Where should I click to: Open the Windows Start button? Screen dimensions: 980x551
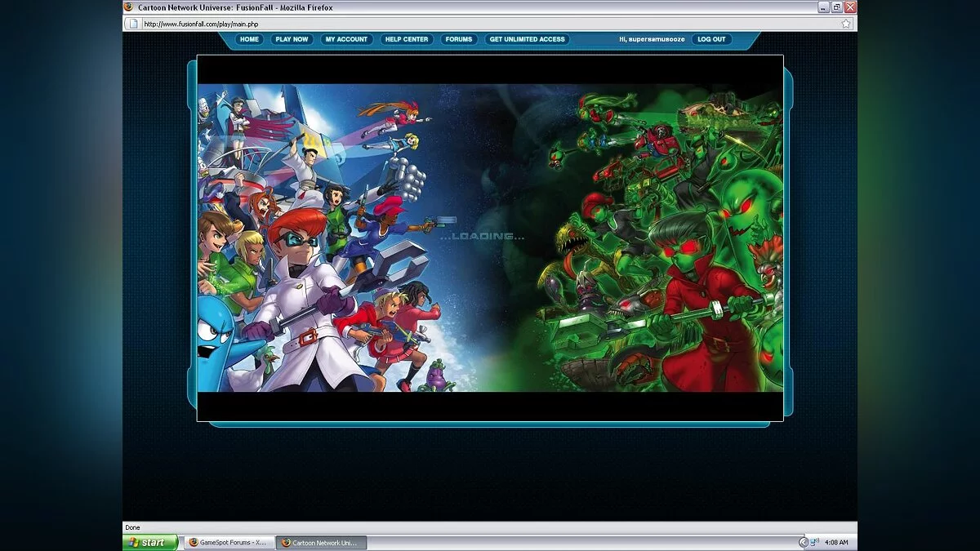coord(150,542)
